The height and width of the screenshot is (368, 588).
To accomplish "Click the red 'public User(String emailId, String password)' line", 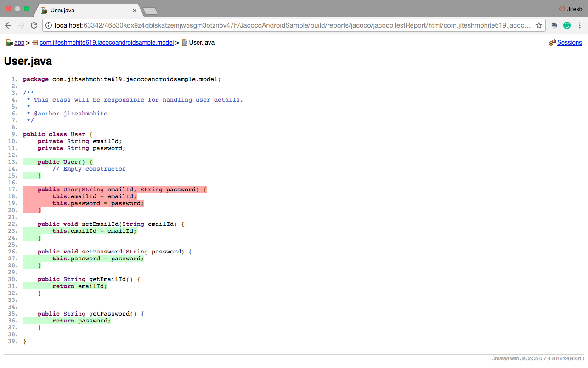I will click(122, 190).
